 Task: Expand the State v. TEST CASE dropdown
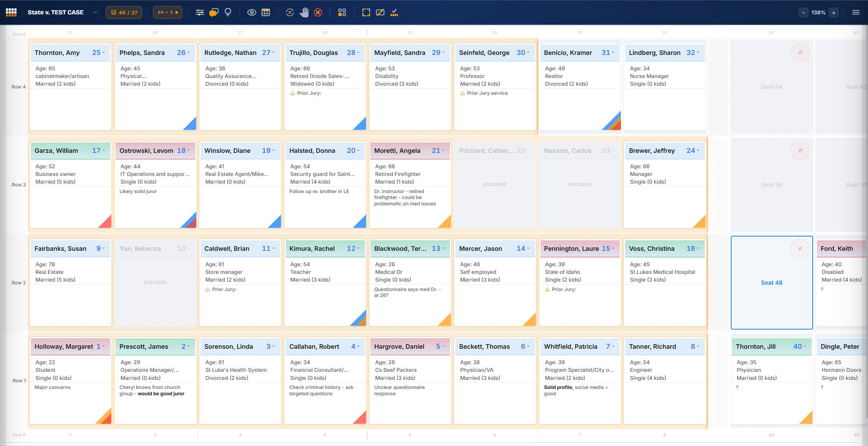click(x=95, y=13)
